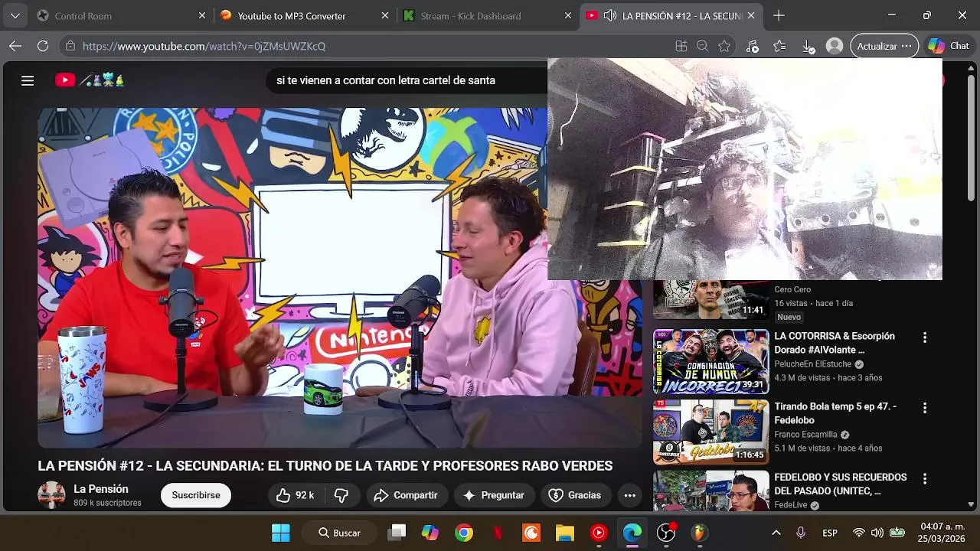Screen dimensions: 980x551
Task: Click the zoom-out magnifier icon
Action: coord(702,46)
